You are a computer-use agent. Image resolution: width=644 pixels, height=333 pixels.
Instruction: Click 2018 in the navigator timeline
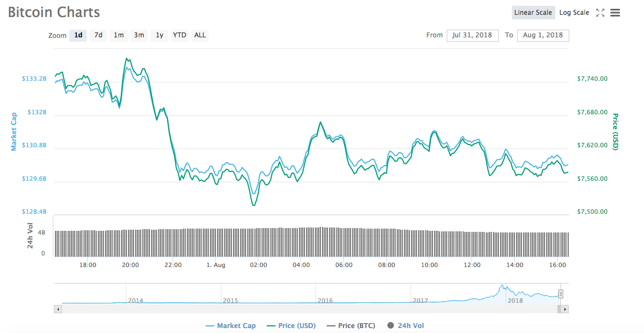coord(515,301)
